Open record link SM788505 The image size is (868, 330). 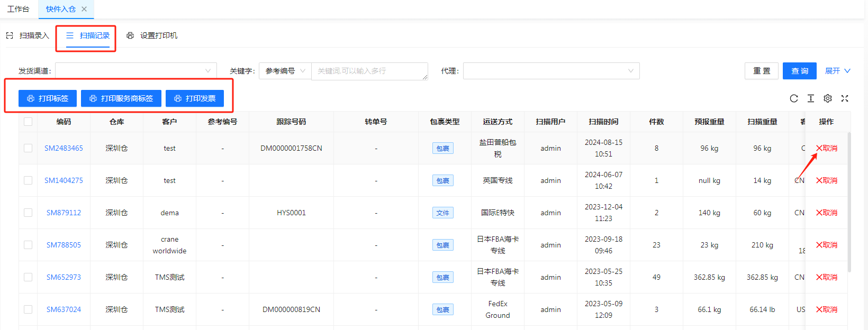click(x=64, y=245)
